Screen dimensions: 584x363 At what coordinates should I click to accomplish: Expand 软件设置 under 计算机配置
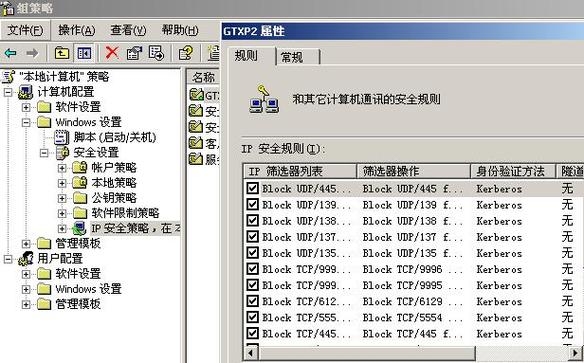[x=26, y=107]
